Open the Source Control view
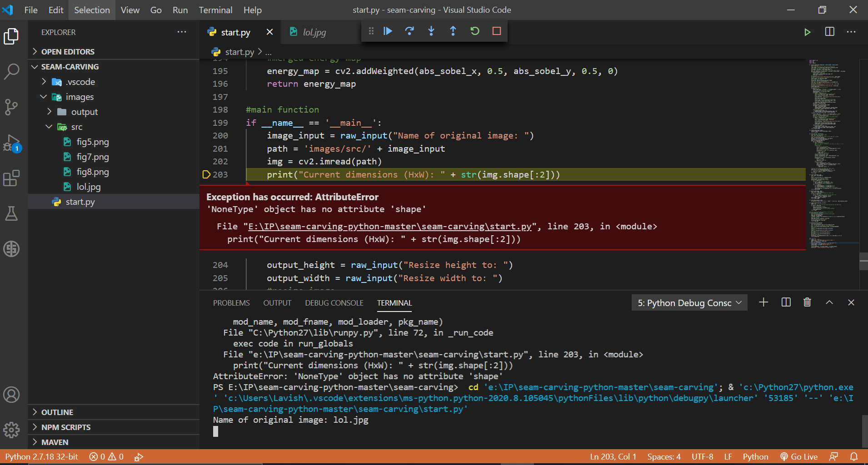868x465 pixels. [11, 107]
